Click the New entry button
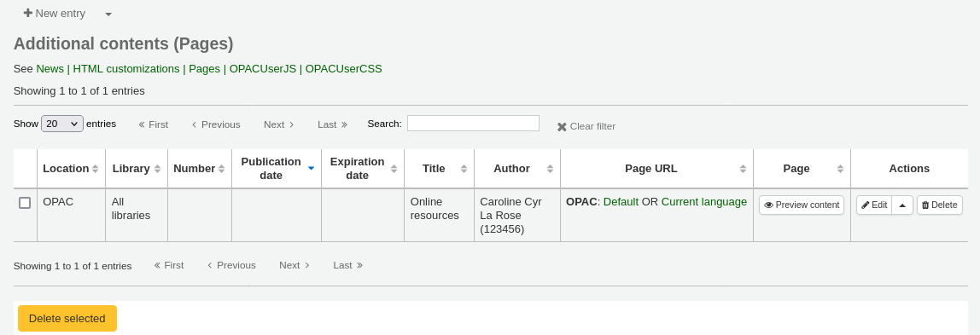This screenshot has width=980, height=335. click(x=55, y=13)
